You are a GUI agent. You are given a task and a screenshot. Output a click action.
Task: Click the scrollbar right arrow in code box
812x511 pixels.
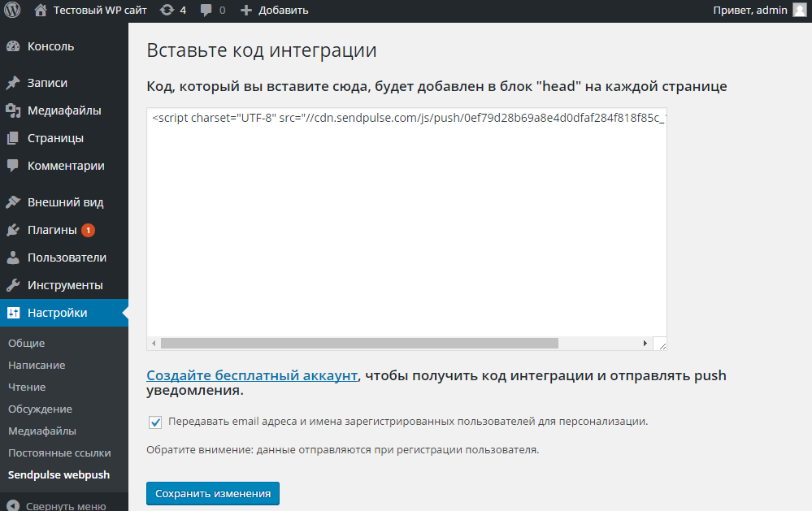pos(645,344)
